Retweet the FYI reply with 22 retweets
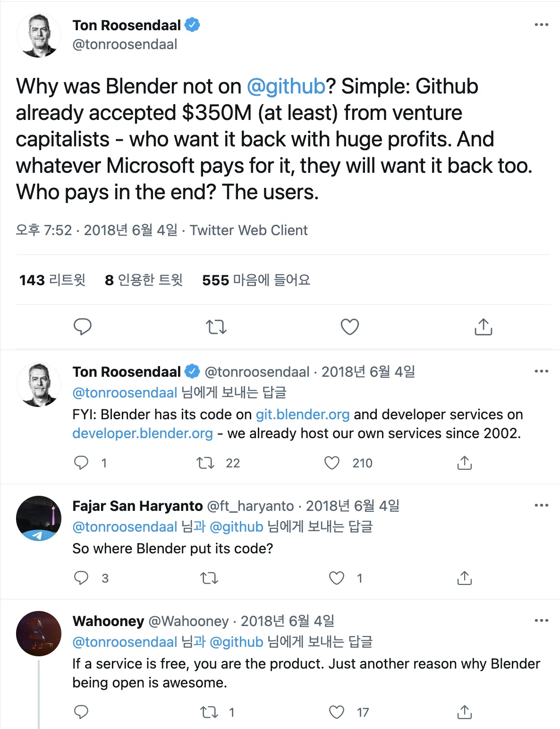Viewport: 560px width, 729px height. [x=205, y=463]
